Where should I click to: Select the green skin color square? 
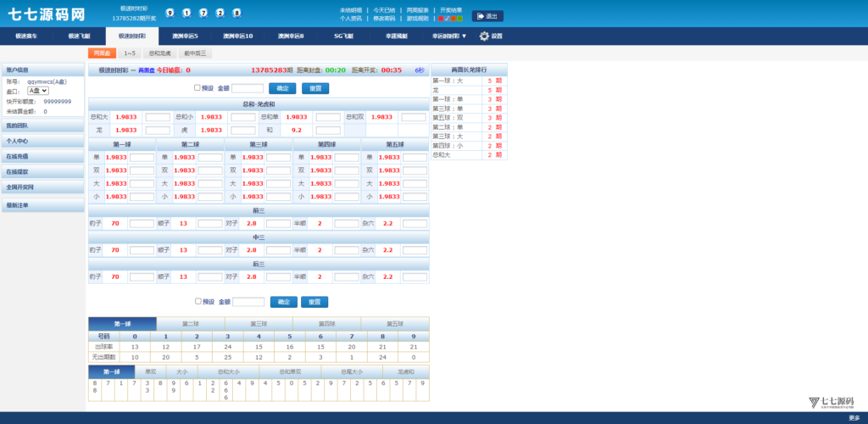point(459,18)
